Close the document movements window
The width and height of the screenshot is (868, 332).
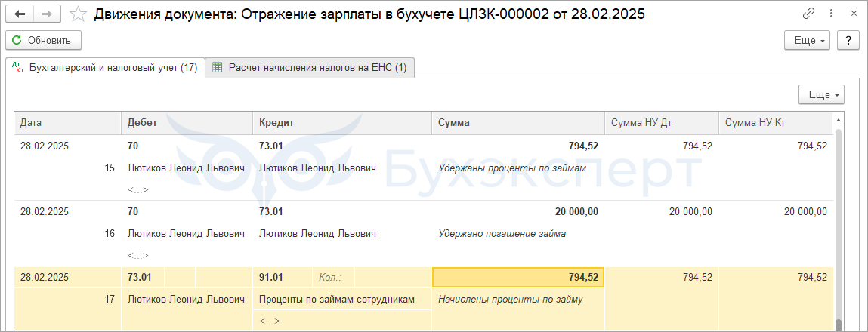point(854,14)
